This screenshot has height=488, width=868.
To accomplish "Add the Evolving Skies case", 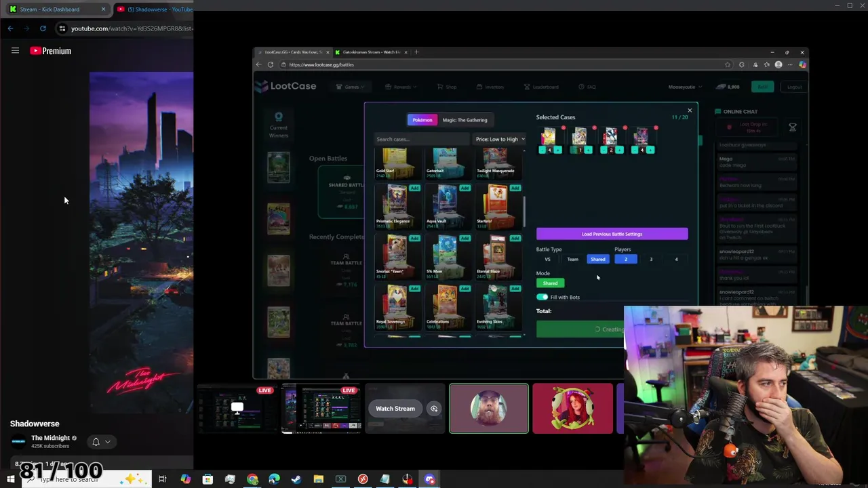I will point(515,288).
